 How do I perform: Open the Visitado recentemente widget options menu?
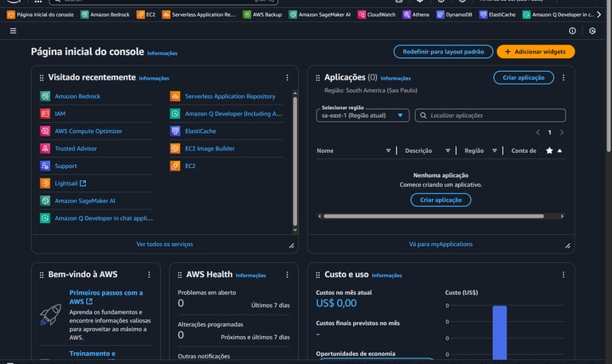(x=287, y=77)
